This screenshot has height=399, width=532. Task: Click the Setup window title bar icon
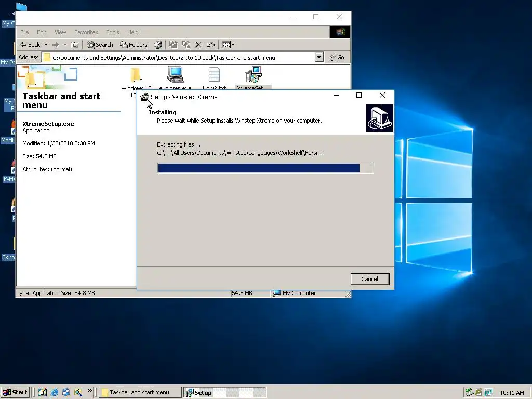coord(144,97)
